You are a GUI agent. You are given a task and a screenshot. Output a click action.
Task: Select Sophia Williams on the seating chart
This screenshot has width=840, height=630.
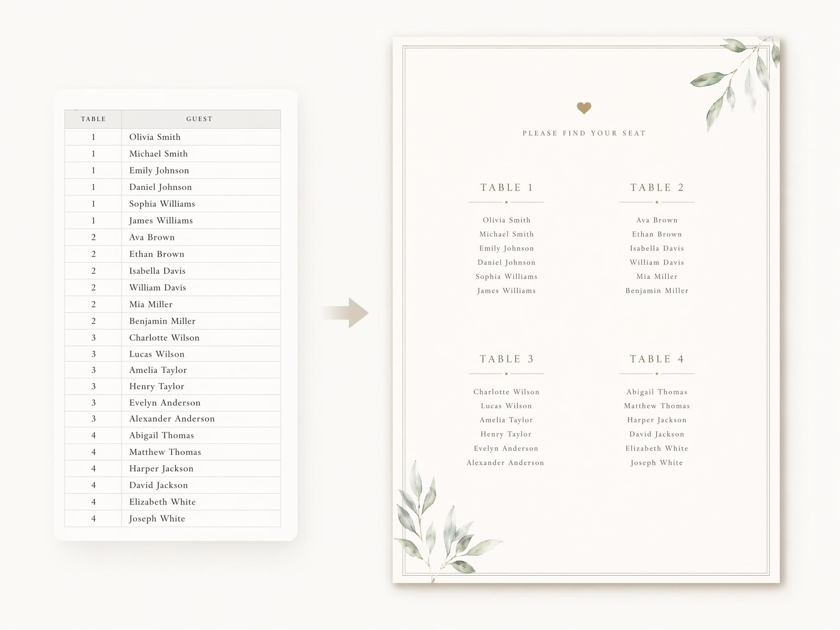507,276
